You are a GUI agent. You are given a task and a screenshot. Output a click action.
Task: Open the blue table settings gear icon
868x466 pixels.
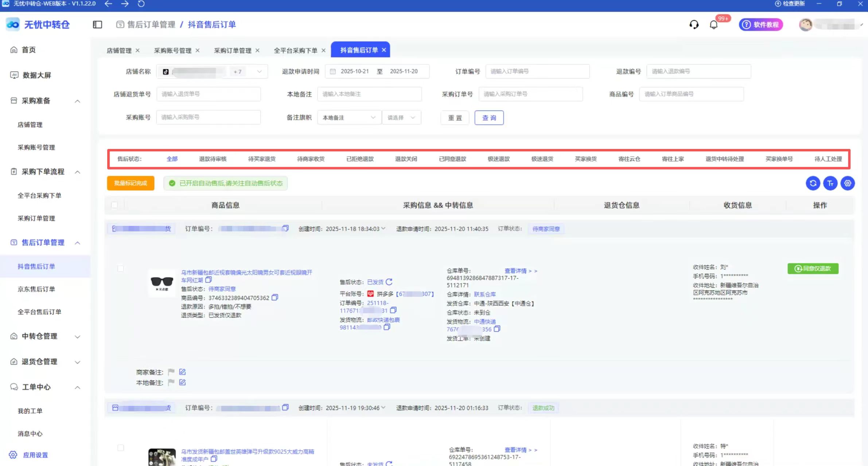coord(848,183)
